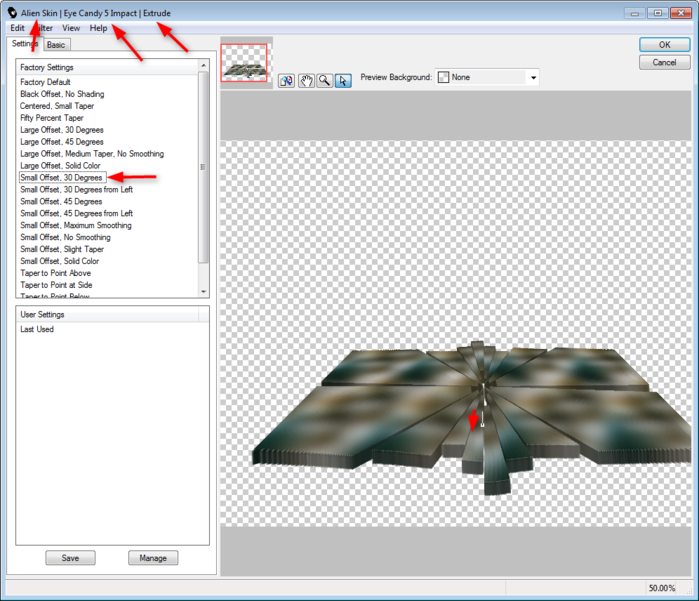Select Large Offset, Medium Taper, No Smoothing
Viewport: 699px width, 601px height.
(x=92, y=154)
